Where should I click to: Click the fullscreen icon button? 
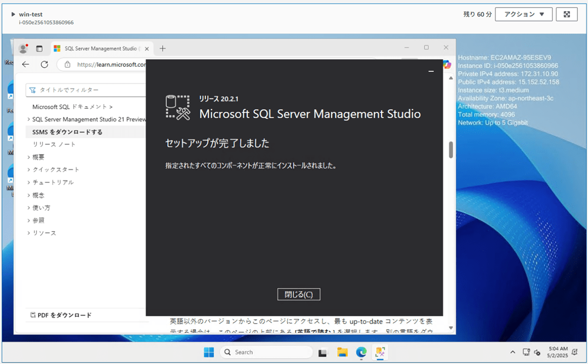point(567,14)
